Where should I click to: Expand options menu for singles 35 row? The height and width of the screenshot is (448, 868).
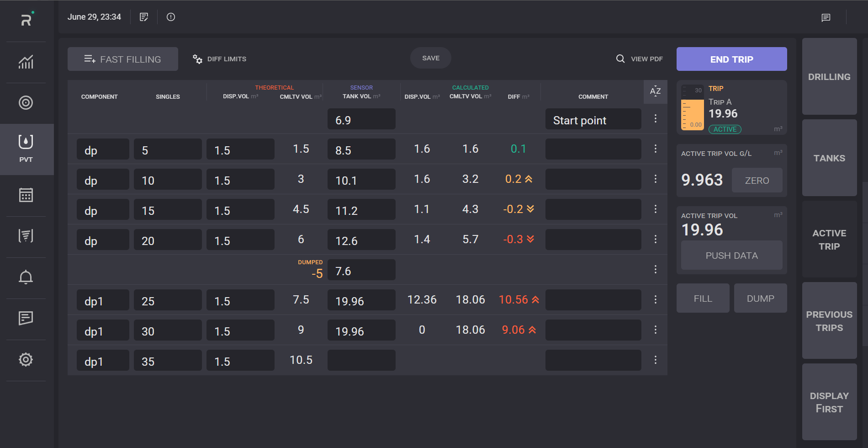coord(655,360)
